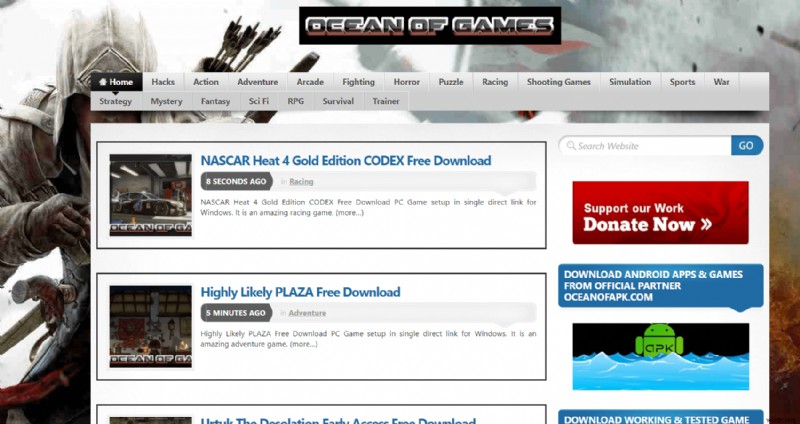
Task: Click the 8 SECONDS AGO timestamp
Action: tap(236, 181)
